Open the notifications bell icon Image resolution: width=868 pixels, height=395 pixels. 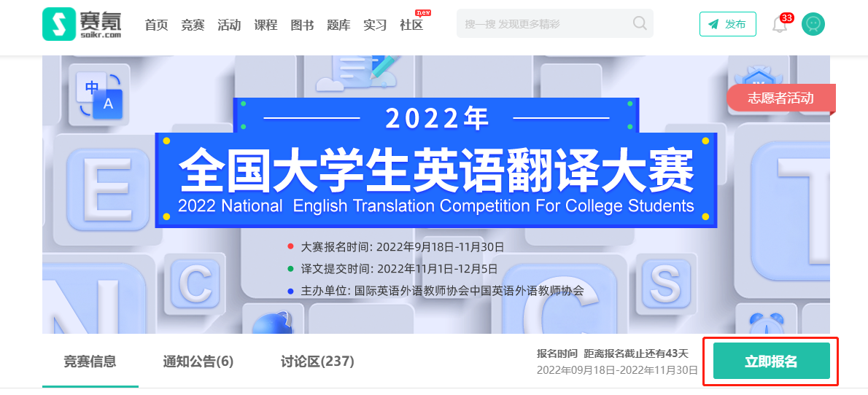pos(780,25)
